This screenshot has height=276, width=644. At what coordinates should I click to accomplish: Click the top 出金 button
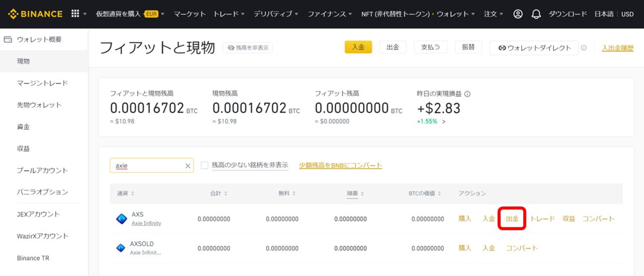coord(392,47)
